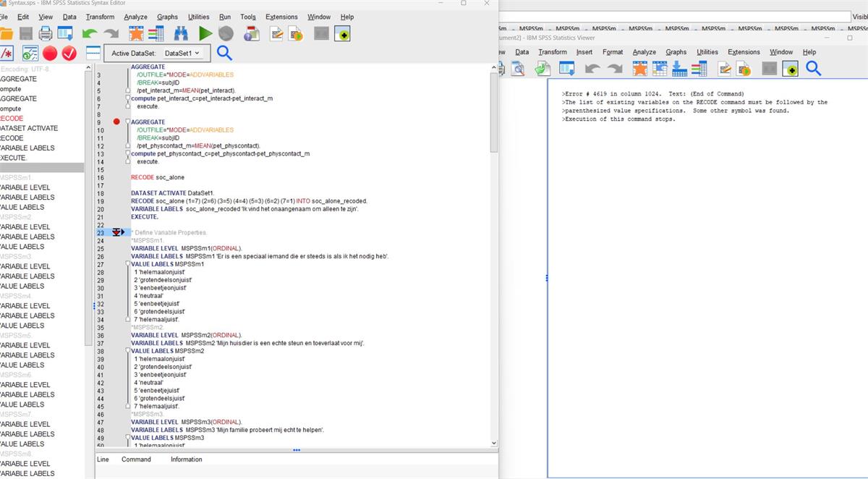
Task: Save the syntax file with the floppy disk icon
Action: coord(25,33)
